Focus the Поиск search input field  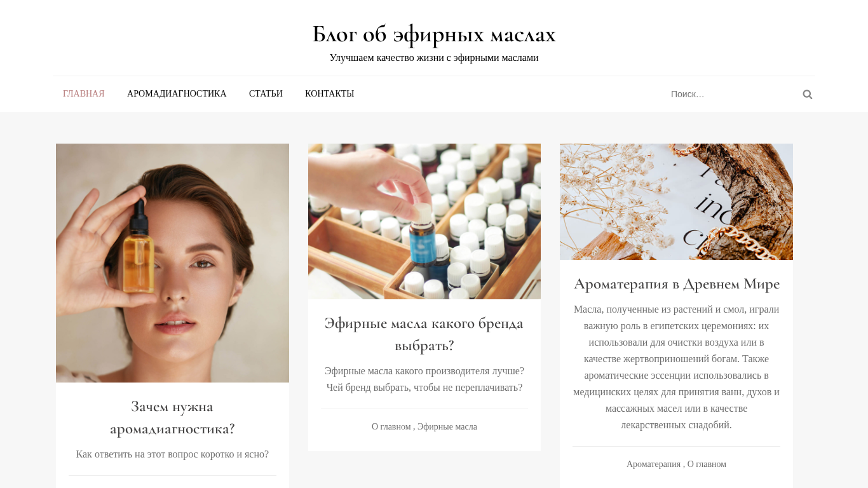[731, 94]
